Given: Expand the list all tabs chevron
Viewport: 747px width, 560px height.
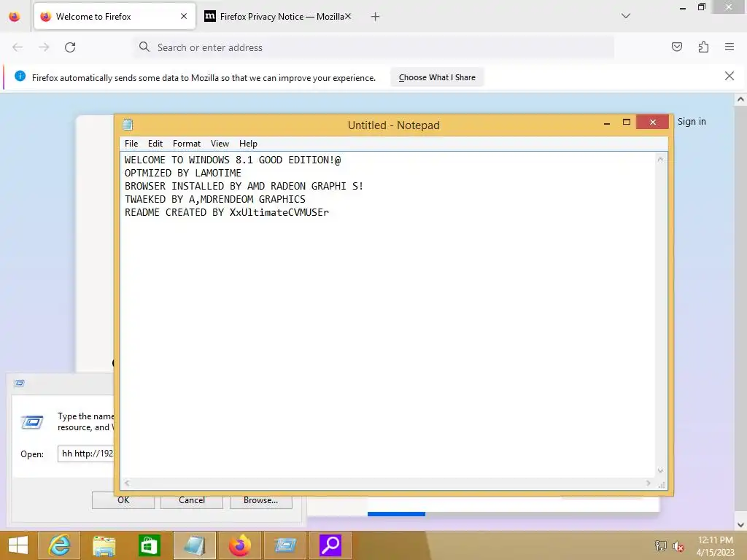Looking at the screenshot, I should click(626, 16).
